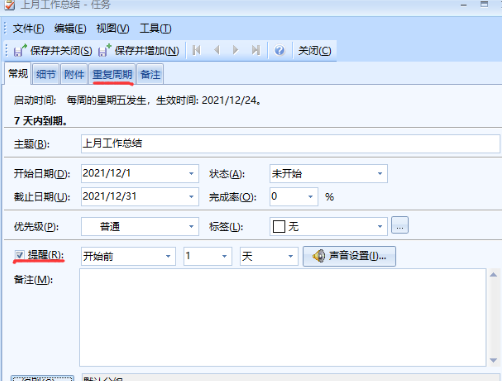Go to the last record arrow icon
The height and width of the screenshot is (381, 502).
pos(256,50)
